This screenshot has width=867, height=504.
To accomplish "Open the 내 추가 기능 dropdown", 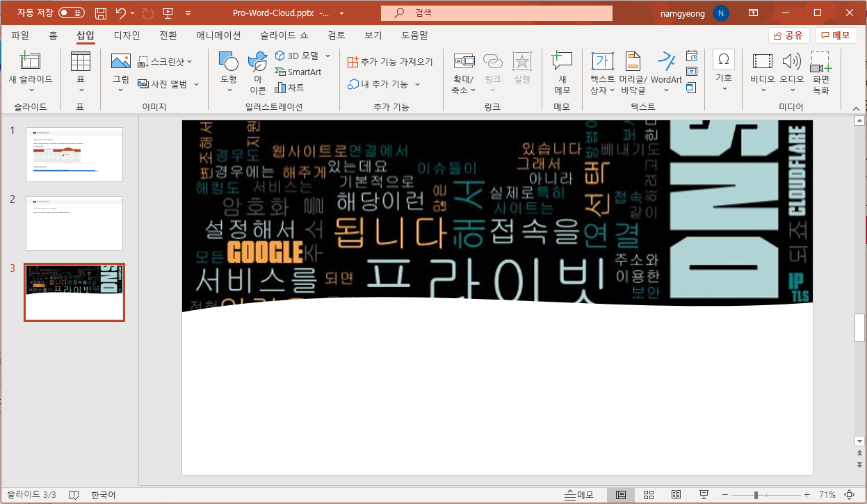I will click(384, 84).
